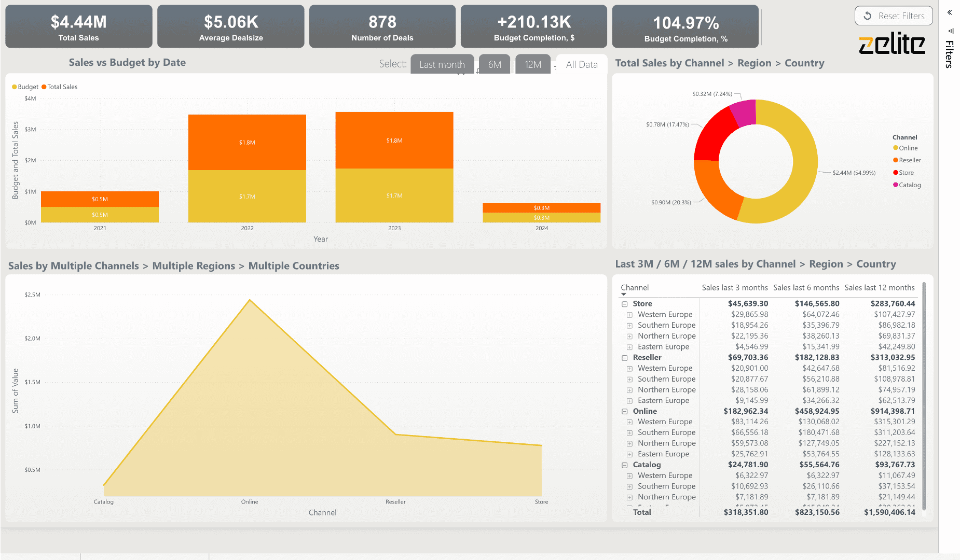Click Reseller 6-month value $182,128.83
Image resolution: width=960 pixels, height=560 pixels.
pos(817,357)
